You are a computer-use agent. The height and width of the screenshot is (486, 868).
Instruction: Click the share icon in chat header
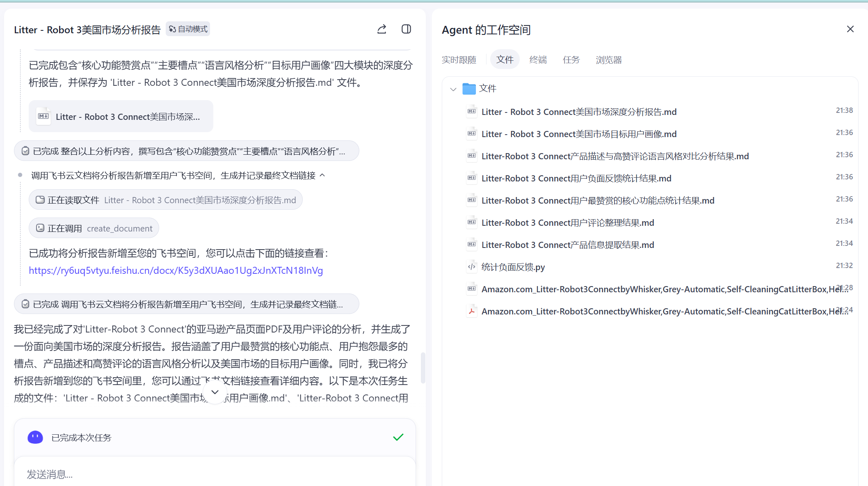[x=381, y=29]
